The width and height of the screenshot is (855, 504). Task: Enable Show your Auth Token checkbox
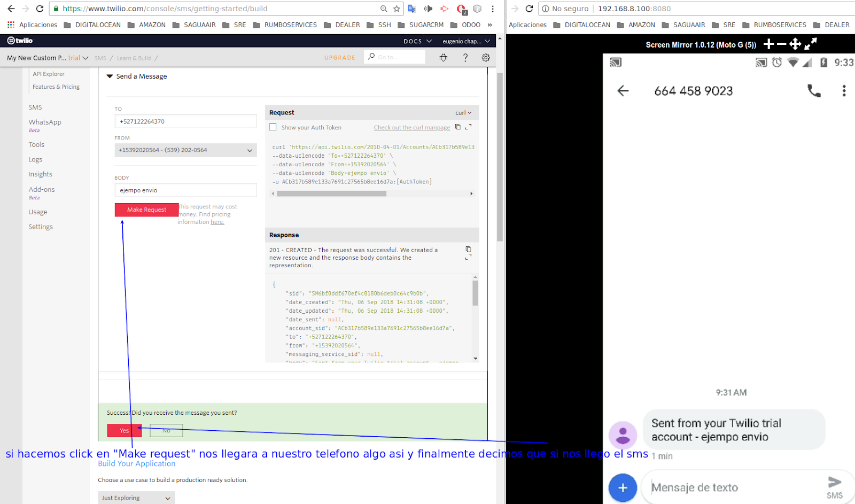273,127
